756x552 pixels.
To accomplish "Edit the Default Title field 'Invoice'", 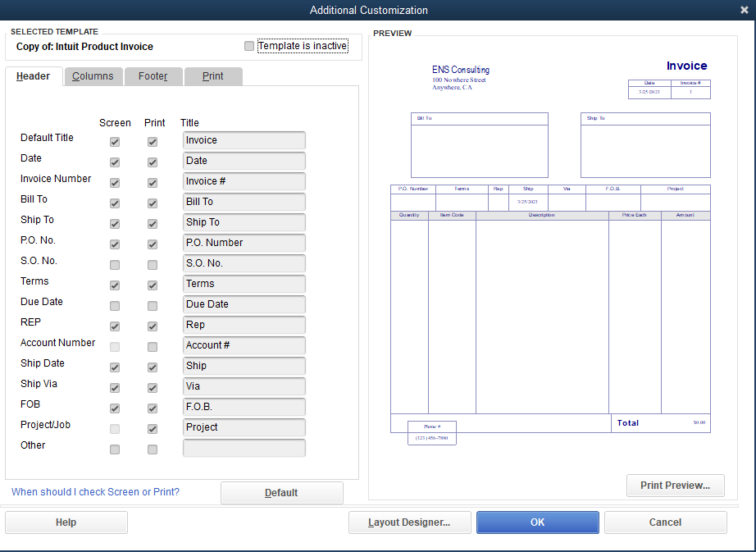I will (x=244, y=140).
